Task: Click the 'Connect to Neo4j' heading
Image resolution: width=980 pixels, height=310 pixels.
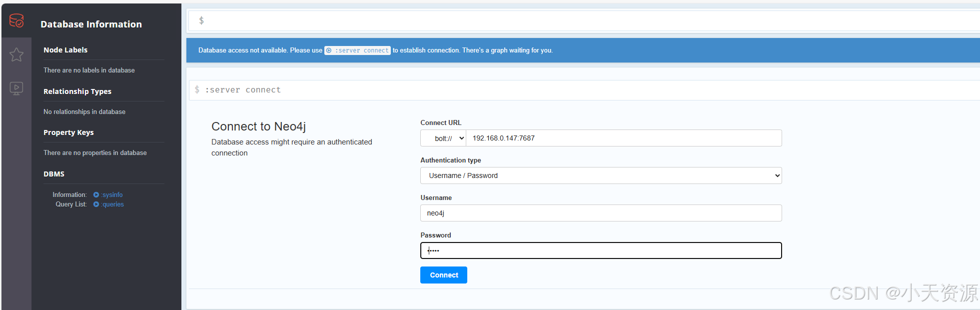Action: coord(258,126)
